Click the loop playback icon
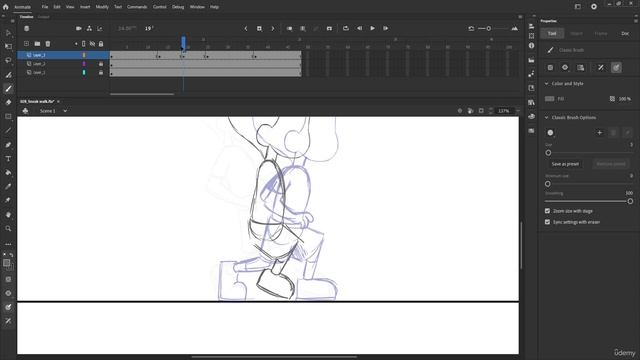This screenshot has height=360, width=640. click(x=346, y=29)
